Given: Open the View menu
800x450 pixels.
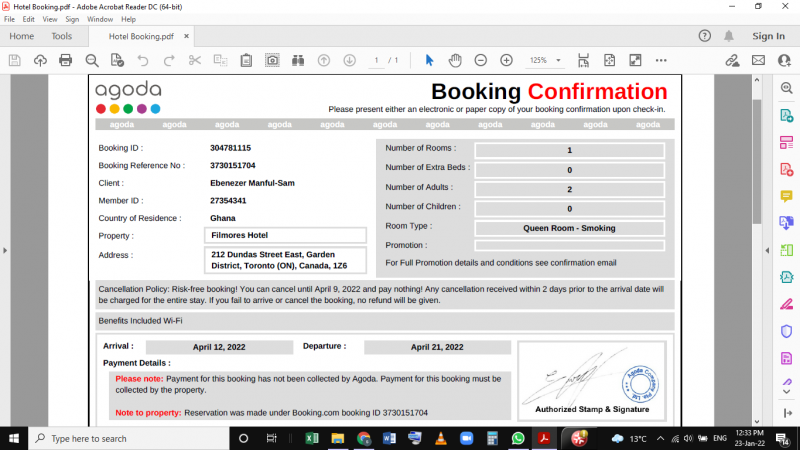Looking at the screenshot, I should [49, 19].
